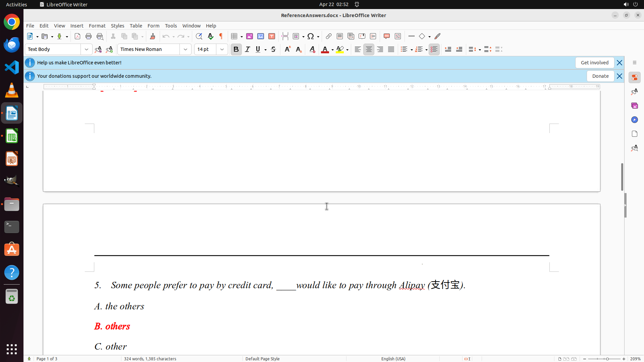Open the Insert Special Character tool
The width and height of the screenshot is (644, 362).
click(x=311, y=36)
